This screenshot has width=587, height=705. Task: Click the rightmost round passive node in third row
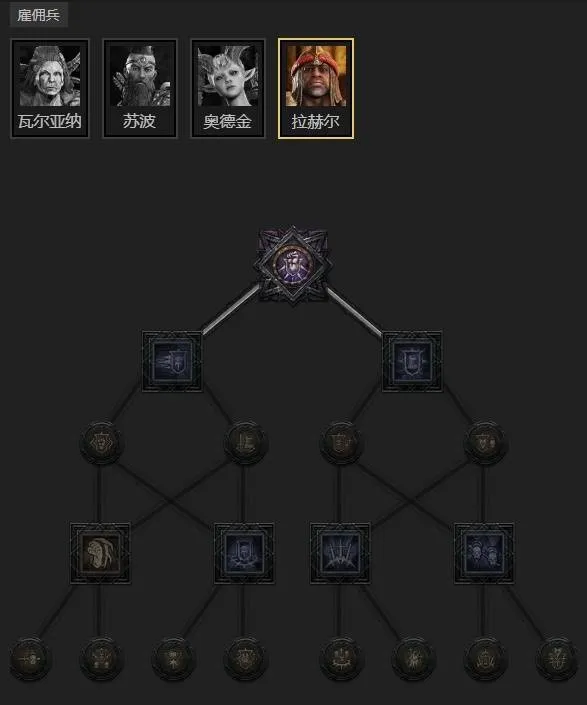pyautogui.click(x=485, y=443)
